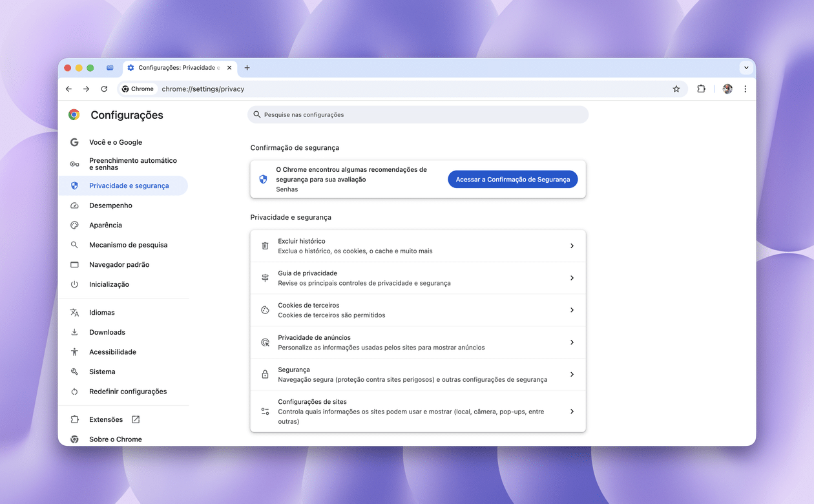
Task: Bookmark this page with the star icon
Action: (x=676, y=89)
